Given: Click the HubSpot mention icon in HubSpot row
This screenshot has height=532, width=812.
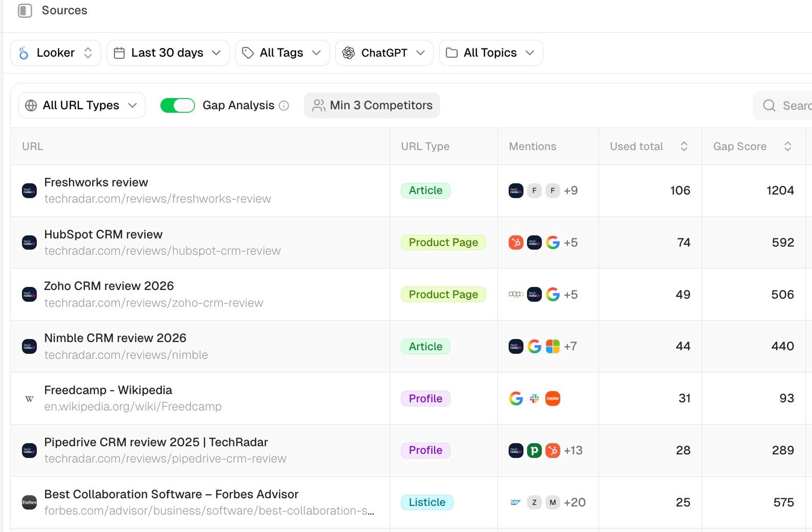Looking at the screenshot, I should pyautogui.click(x=516, y=243).
